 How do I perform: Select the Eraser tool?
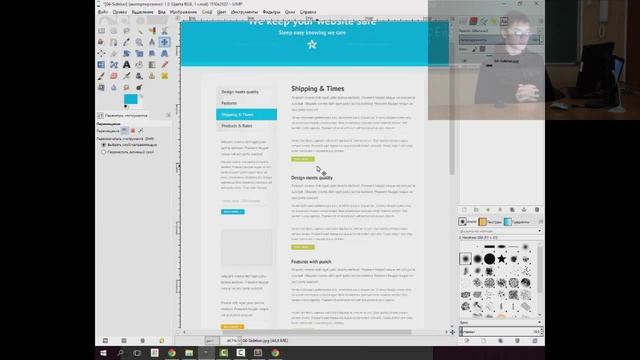(114, 76)
